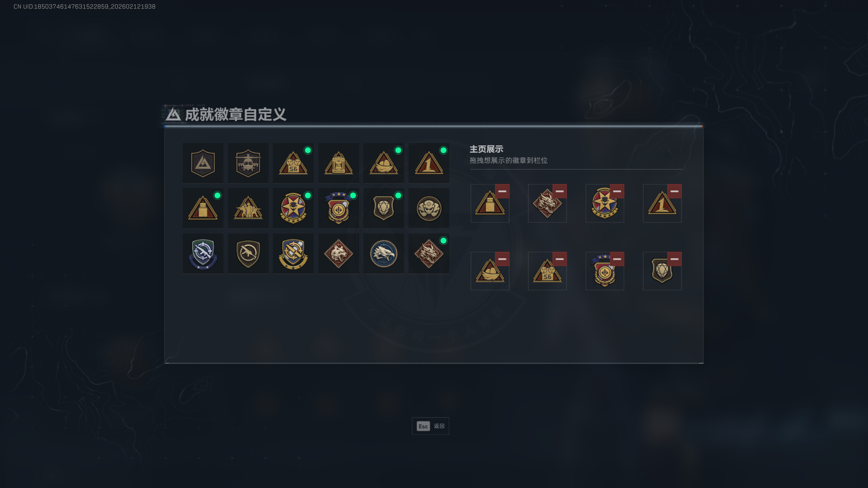The height and width of the screenshot is (488, 868).
Task: Click the displayed bird nest badge slot
Action: click(x=490, y=271)
